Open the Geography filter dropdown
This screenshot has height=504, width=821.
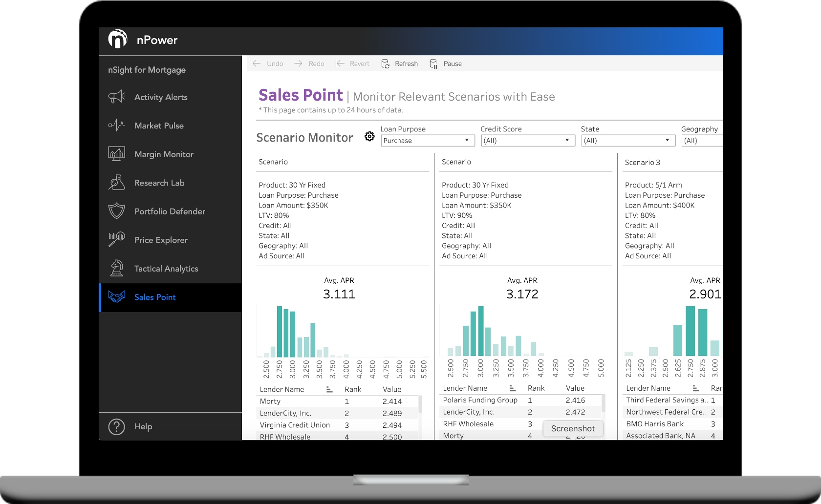point(702,141)
